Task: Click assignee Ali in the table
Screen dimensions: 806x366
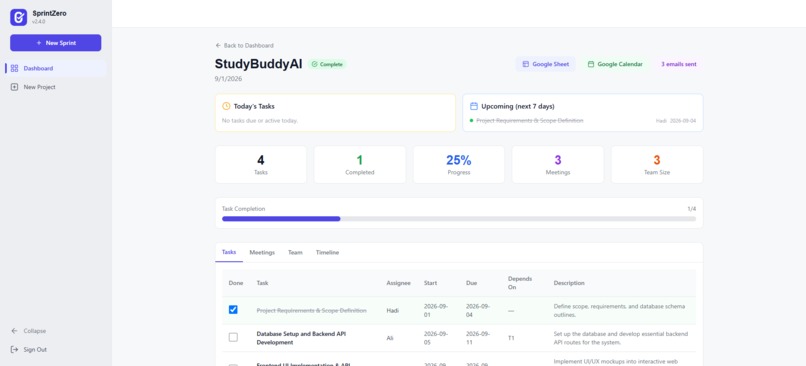Action: click(x=390, y=338)
